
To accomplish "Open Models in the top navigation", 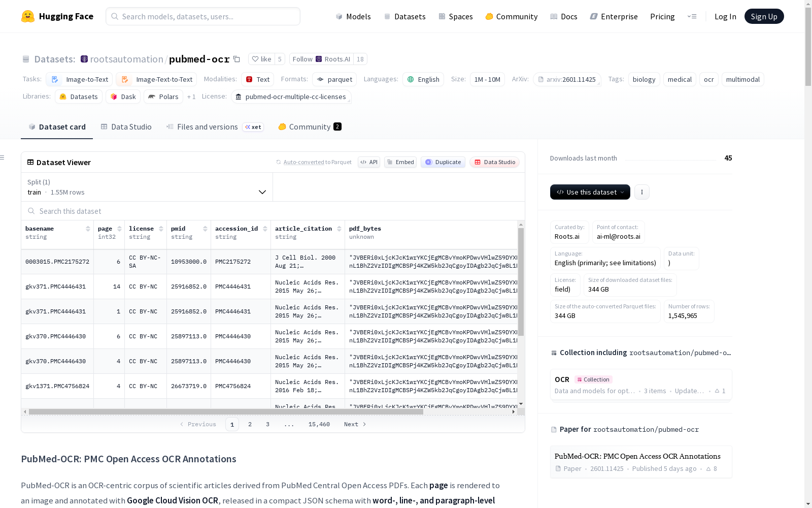I will coord(353,16).
